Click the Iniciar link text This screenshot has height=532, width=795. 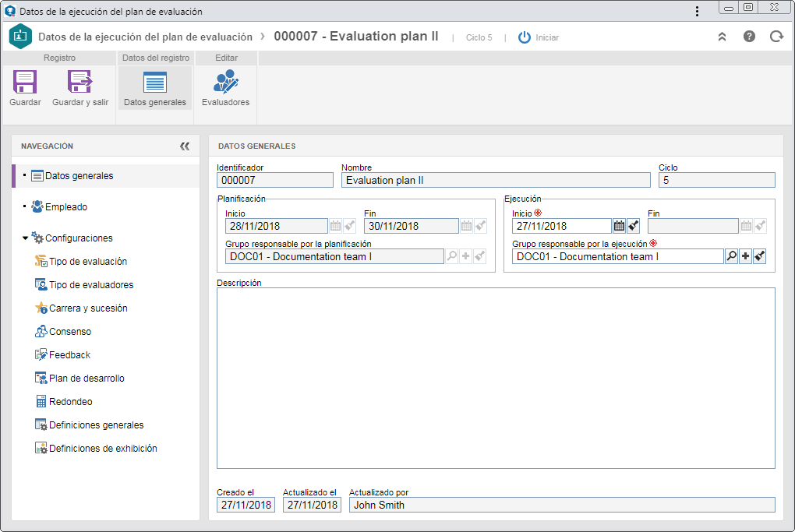click(x=547, y=37)
